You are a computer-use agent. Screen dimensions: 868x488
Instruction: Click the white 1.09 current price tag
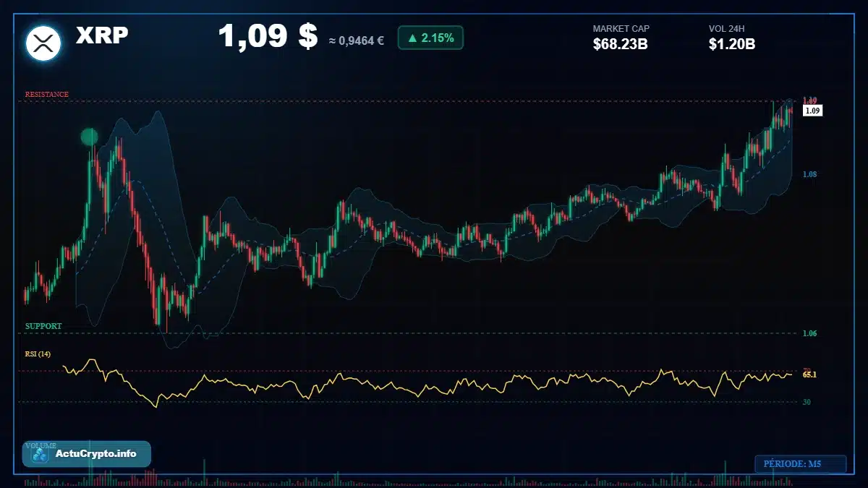(812, 111)
